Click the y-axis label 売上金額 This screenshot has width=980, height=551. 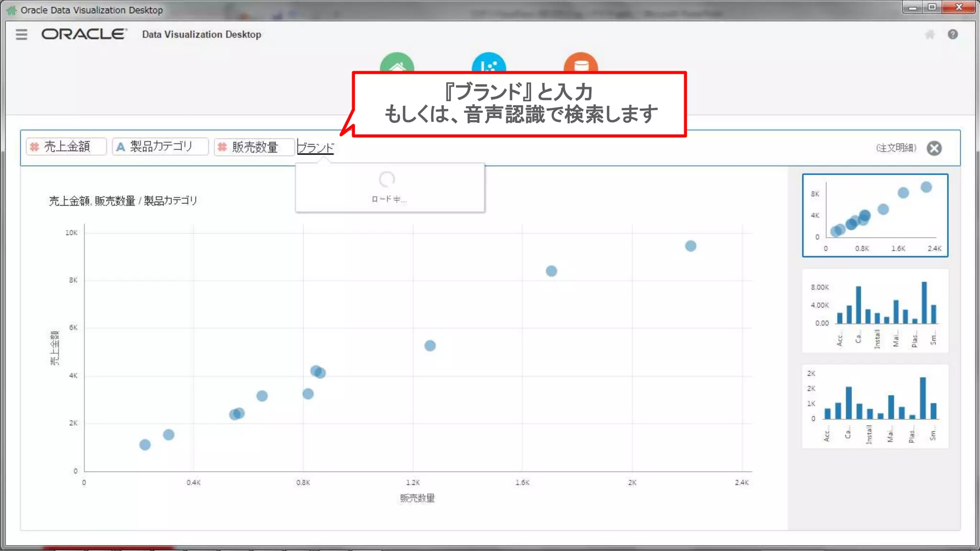pyautogui.click(x=55, y=348)
